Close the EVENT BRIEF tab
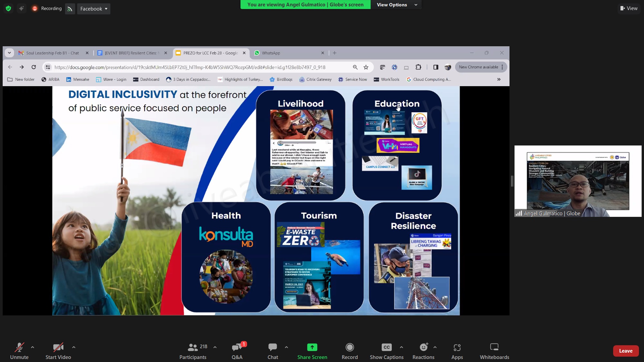 tap(166, 53)
